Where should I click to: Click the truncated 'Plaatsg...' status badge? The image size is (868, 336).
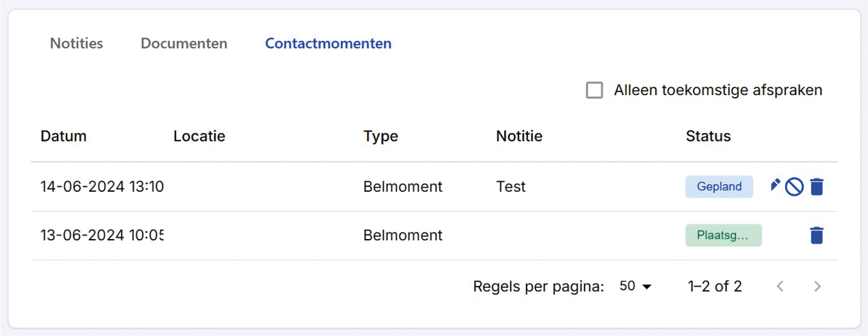(x=723, y=235)
